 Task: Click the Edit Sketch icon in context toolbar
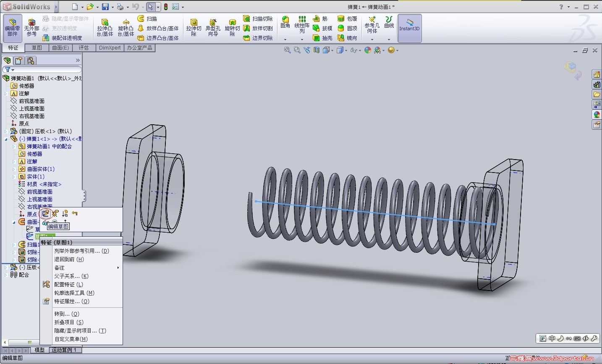pyautogui.click(x=46, y=214)
